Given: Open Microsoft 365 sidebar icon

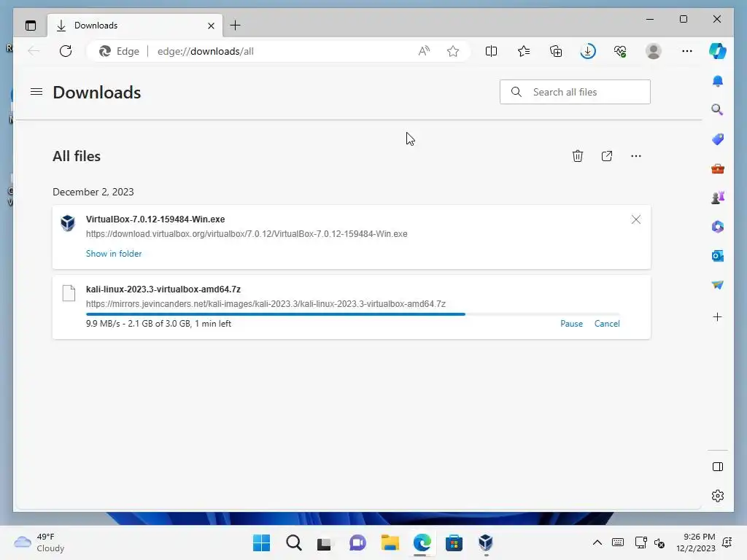Looking at the screenshot, I should tap(718, 227).
